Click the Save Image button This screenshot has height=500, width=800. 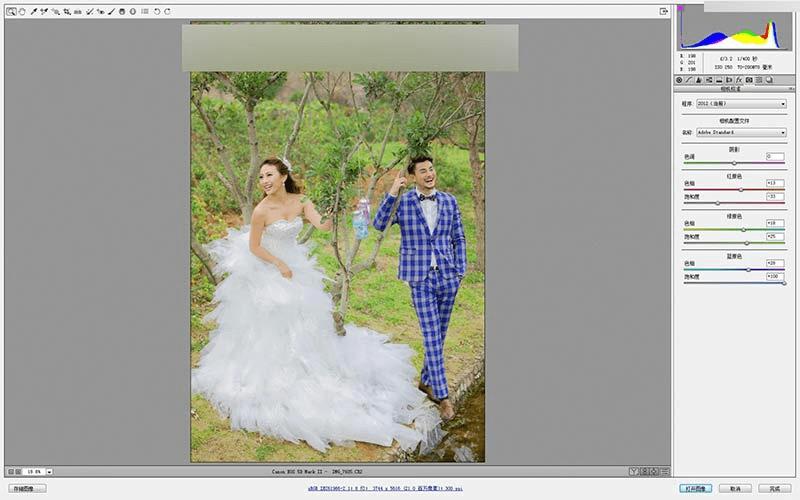[x=27, y=489]
